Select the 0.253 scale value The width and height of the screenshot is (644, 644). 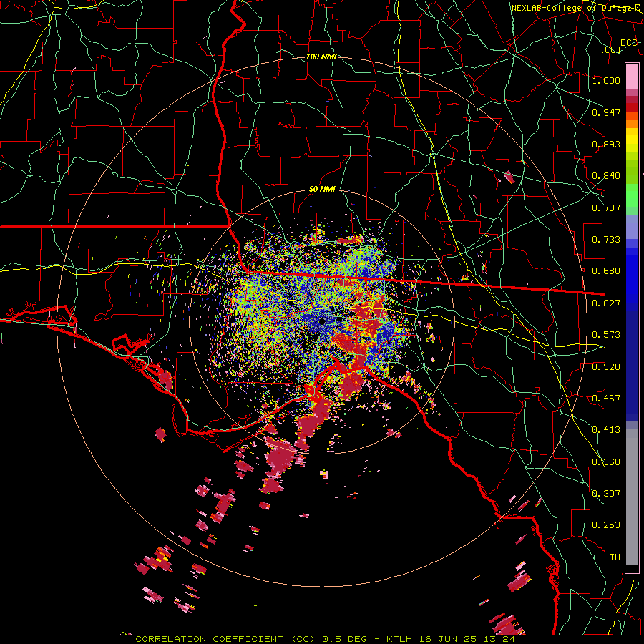coord(606,525)
